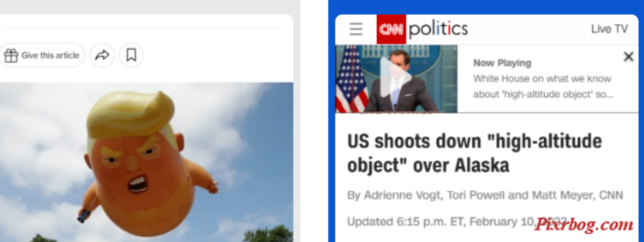Open video title about 'high-altitude object'
644x242 pixels.
pyautogui.click(x=543, y=87)
